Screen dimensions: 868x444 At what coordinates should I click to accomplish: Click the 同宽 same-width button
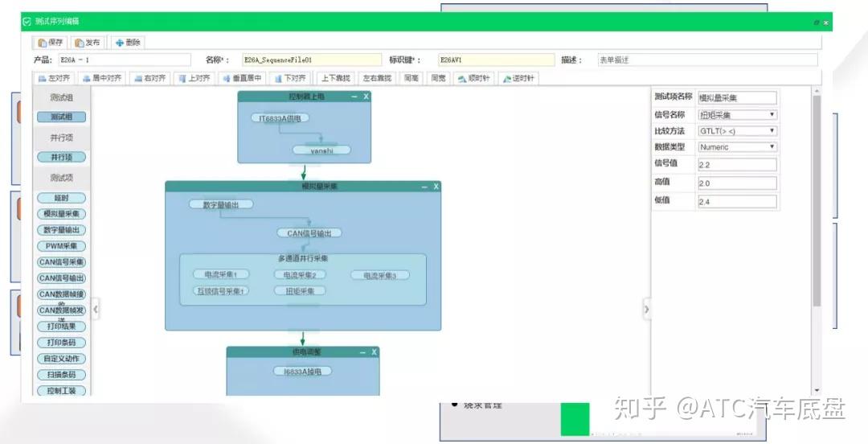(439, 78)
